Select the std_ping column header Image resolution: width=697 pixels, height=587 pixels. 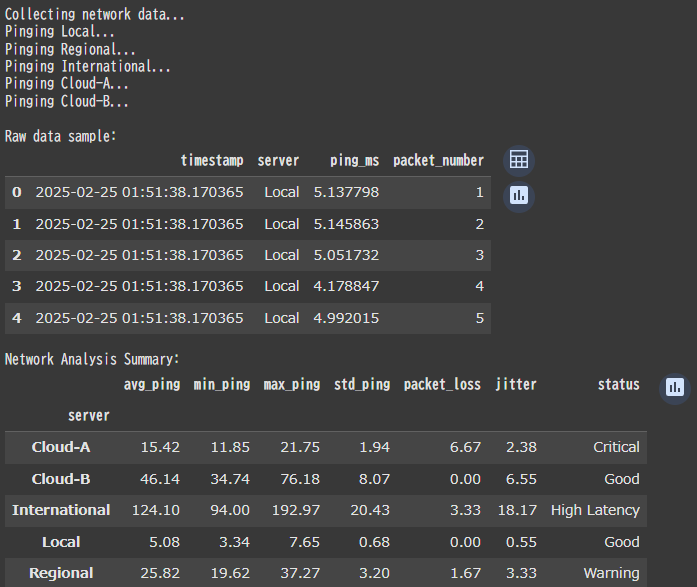[x=362, y=384]
